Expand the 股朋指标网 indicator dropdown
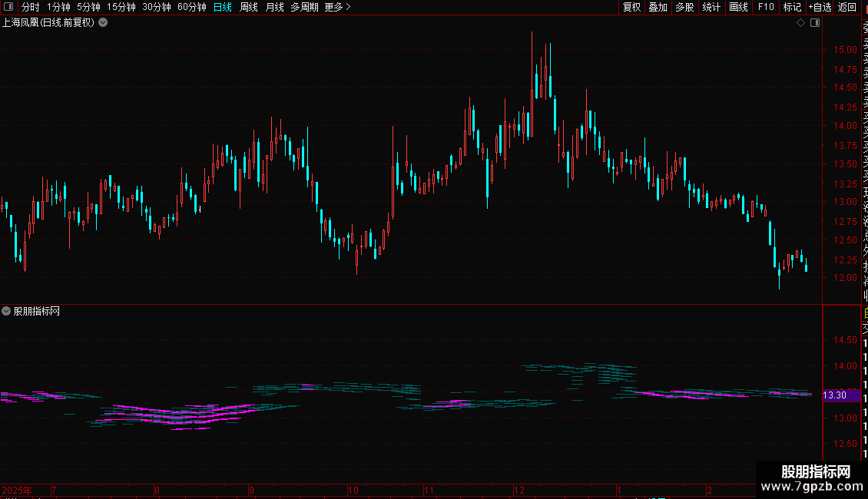The image size is (868, 499). pos(6,311)
